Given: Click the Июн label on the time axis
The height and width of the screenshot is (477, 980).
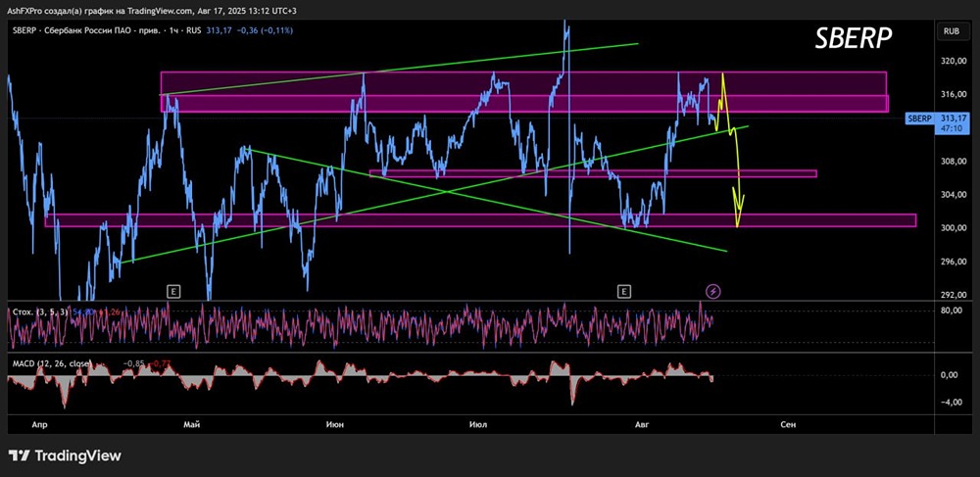Looking at the screenshot, I should pyautogui.click(x=334, y=425).
